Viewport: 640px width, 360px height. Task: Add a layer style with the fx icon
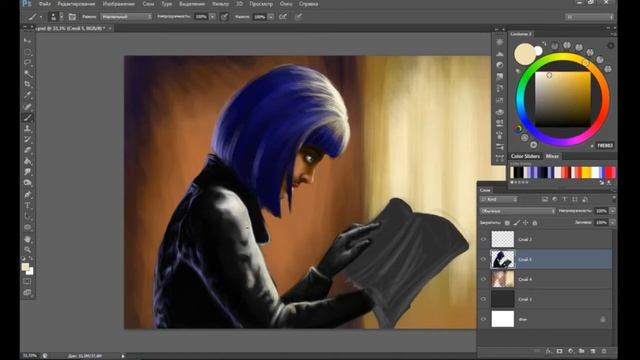pyautogui.click(x=548, y=351)
